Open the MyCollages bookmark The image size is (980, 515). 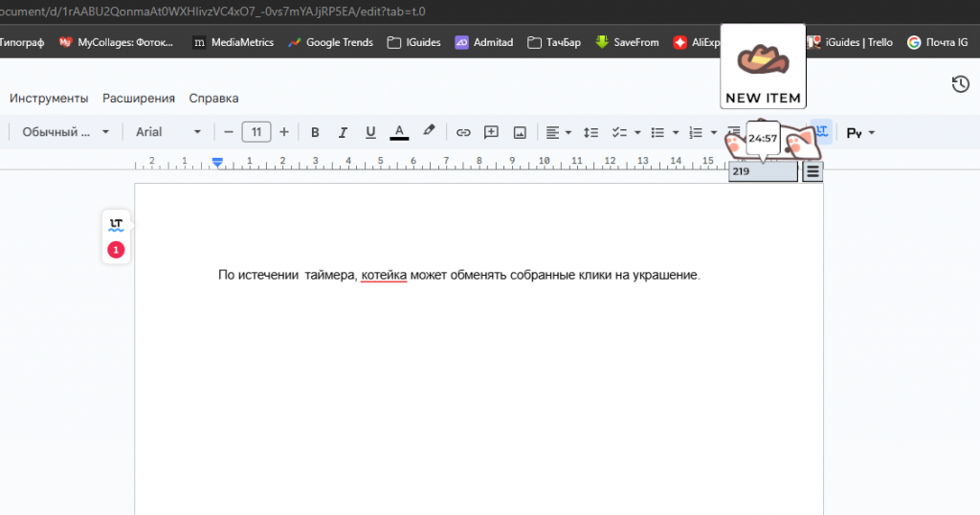coord(116,42)
